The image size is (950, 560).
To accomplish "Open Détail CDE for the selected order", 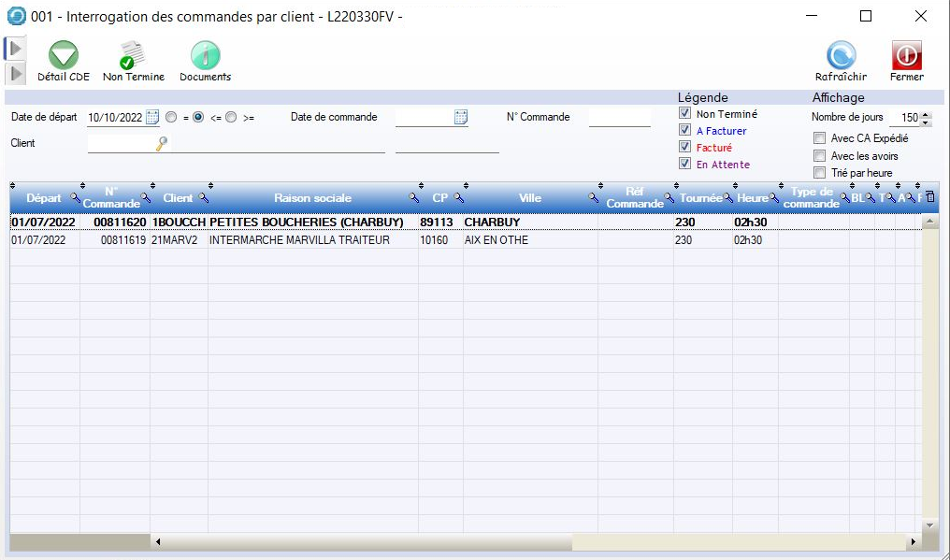I will [63, 57].
